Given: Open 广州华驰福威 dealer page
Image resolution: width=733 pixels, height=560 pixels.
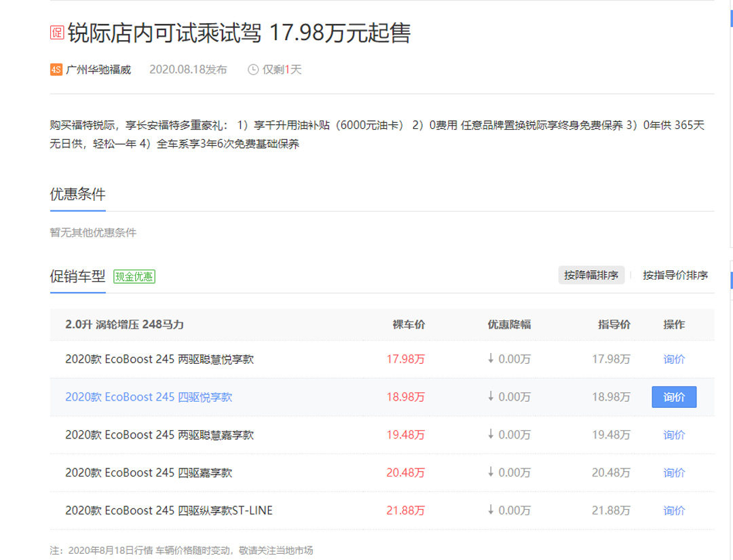Looking at the screenshot, I should click(x=98, y=69).
